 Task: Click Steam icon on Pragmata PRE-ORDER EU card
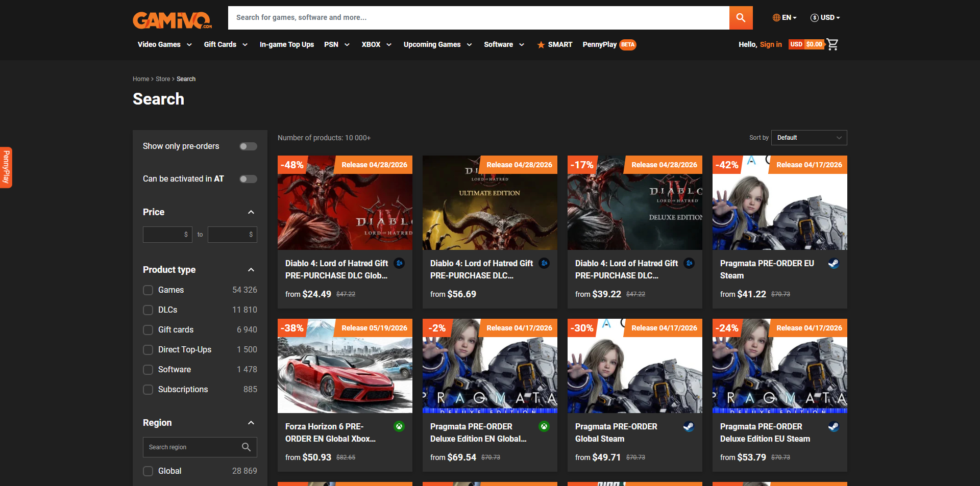tap(834, 264)
